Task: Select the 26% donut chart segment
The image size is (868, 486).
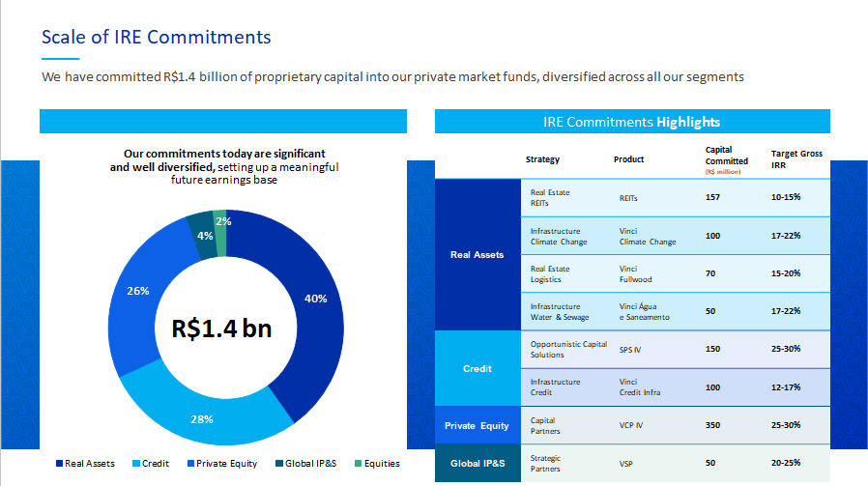Action: (x=137, y=290)
